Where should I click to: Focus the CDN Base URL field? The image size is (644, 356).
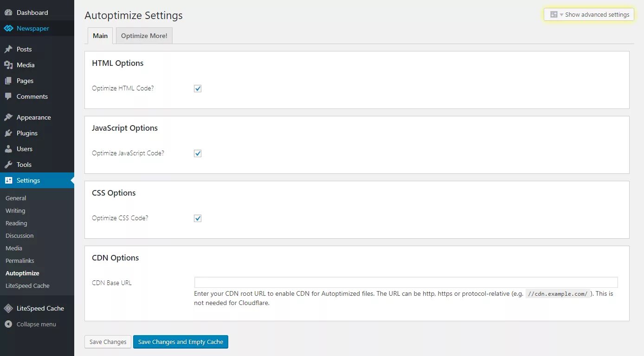coord(406,282)
